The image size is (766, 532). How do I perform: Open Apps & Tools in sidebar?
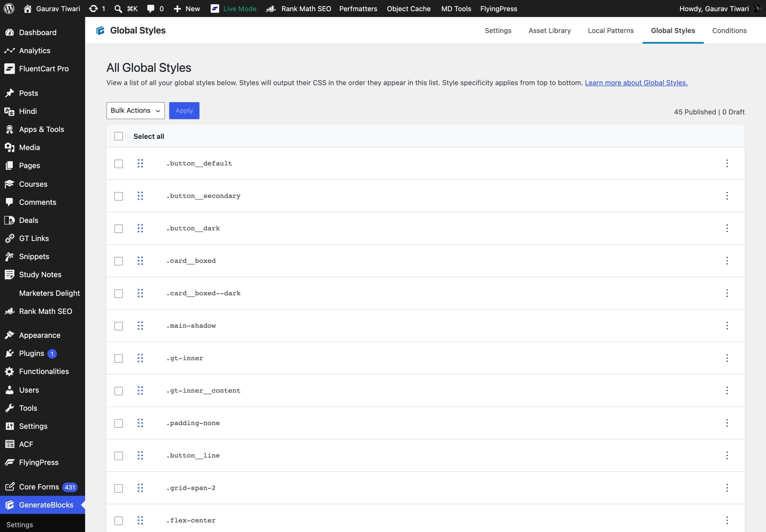coord(42,129)
